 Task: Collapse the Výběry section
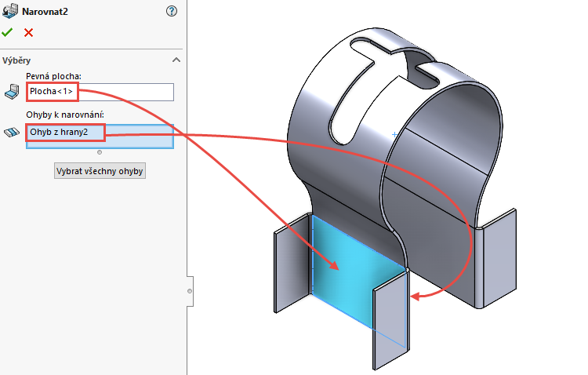(176, 60)
